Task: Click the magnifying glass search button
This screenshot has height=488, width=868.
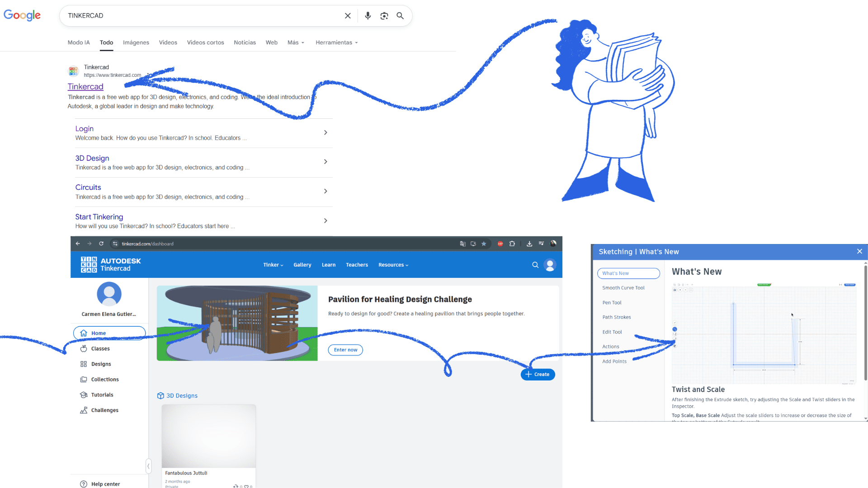Action: [x=400, y=16]
